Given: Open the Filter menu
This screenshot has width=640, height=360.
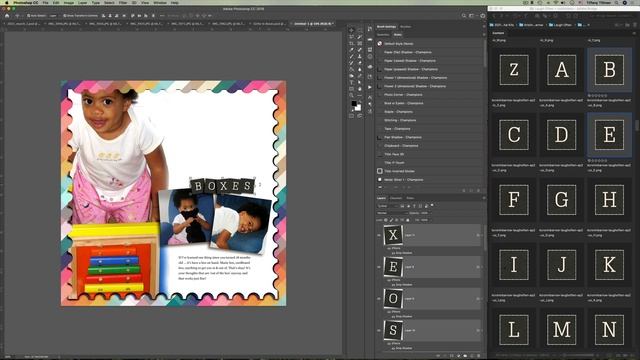Looking at the screenshot, I should (123, 2).
